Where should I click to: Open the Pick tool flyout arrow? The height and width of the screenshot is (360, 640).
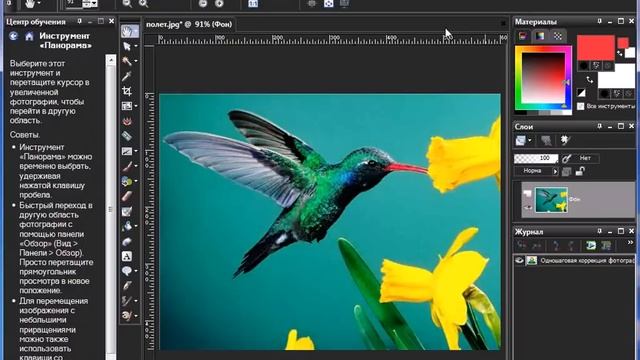coord(136,46)
